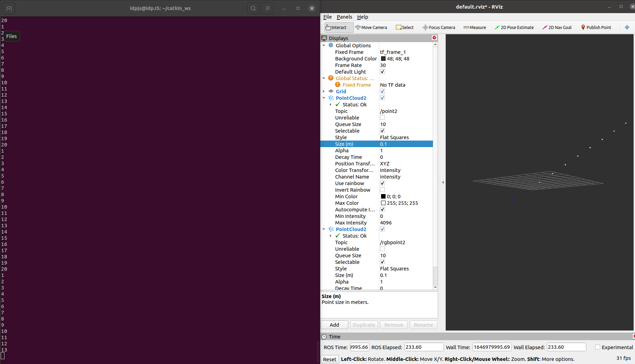Set a 2D Pose Estimate
Viewport: 635px width, 364px height.
(x=514, y=27)
